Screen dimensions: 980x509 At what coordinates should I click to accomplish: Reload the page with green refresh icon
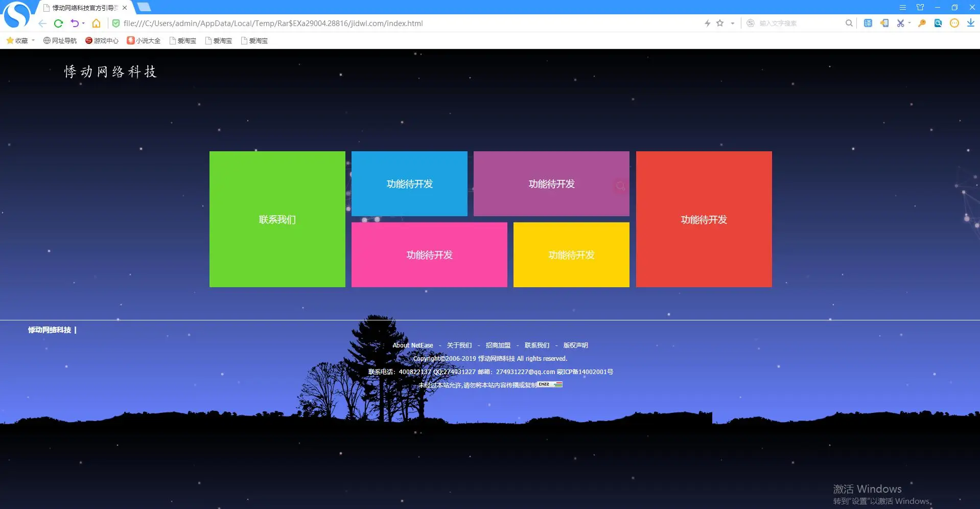tap(58, 24)
